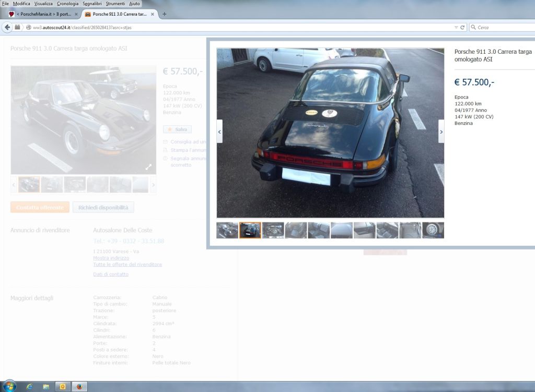The image size is (535, 392).
Task: Click the 122.000 km text in overlay
Action: pyautogui.click(x=468, y=104)
